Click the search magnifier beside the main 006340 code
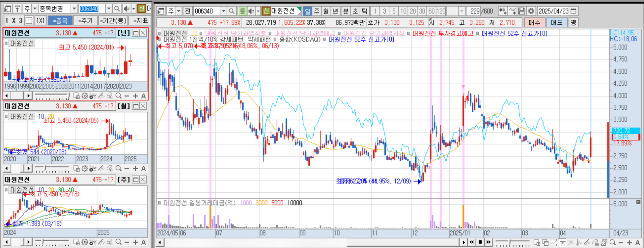 pyautogui.click(x=232, y=11)
